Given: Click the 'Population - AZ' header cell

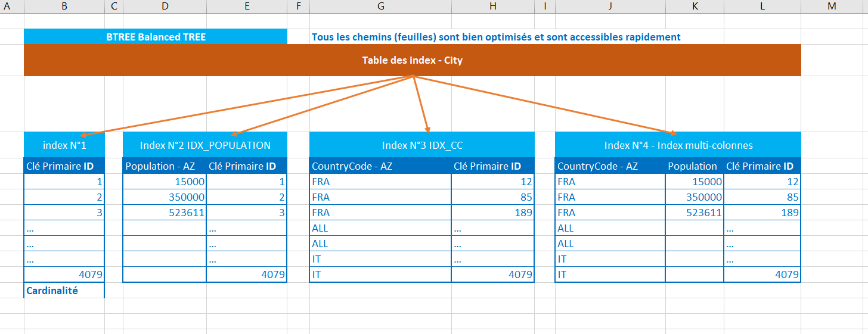Looking at the screenshot, I should pyautogui.click(x=165, y=166).
